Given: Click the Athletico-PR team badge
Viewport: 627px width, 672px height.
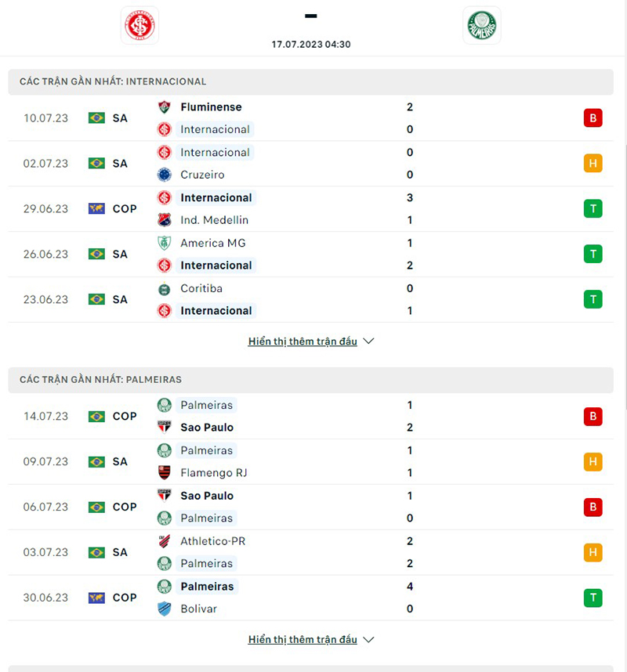Looking at the screenshot, I should (x=165, y=540).
